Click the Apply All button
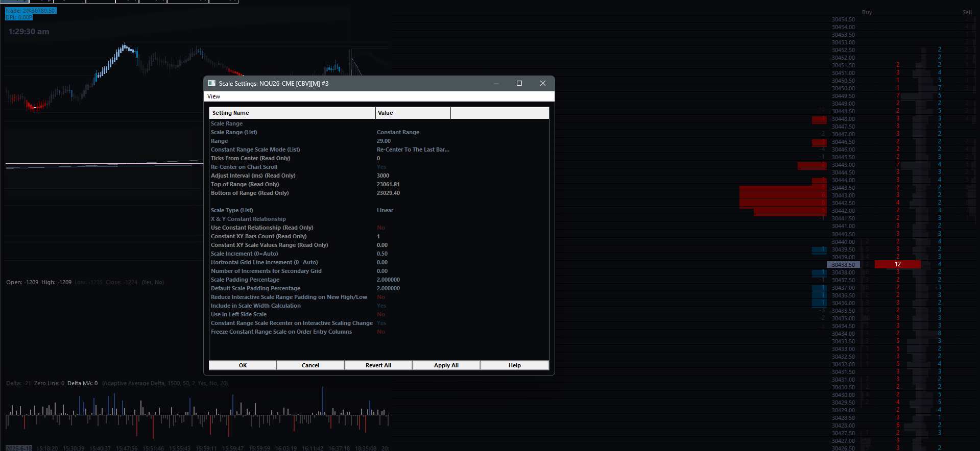 pos(446,365)
